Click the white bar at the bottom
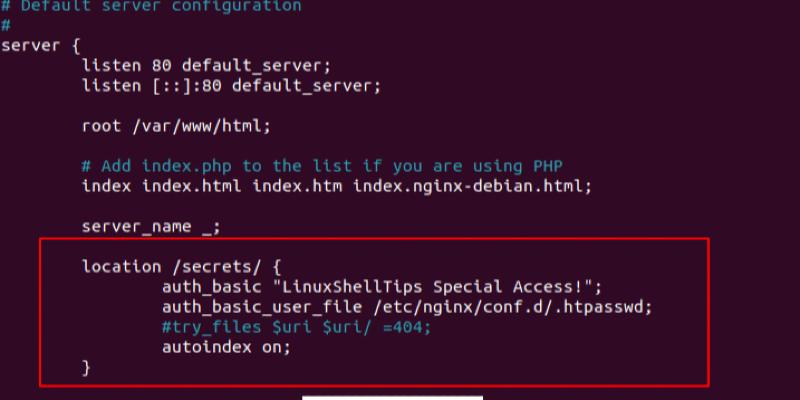Image resolution: width=800 pixels, height=400 pixels. [392, 396]
